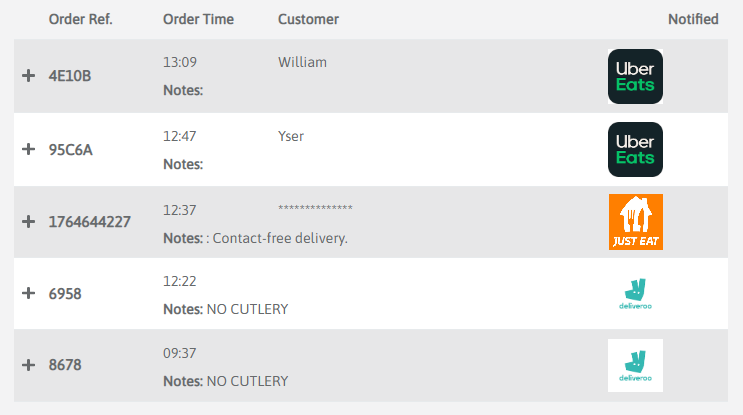
Task: Expand order 8678 details
Action: pyautogui.click(x=29, y=366)
